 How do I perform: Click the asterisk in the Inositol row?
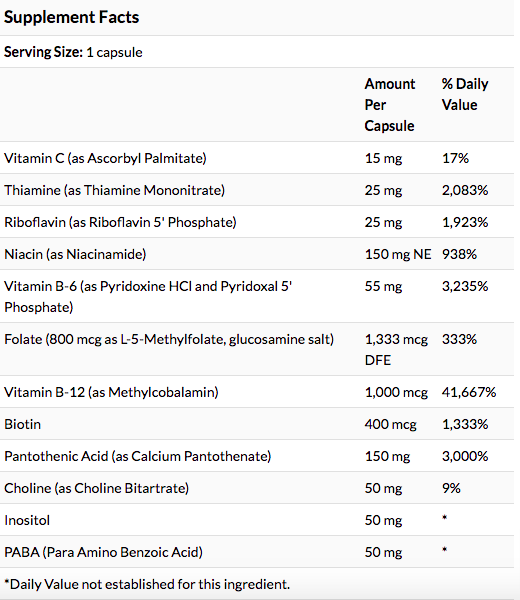445,518
